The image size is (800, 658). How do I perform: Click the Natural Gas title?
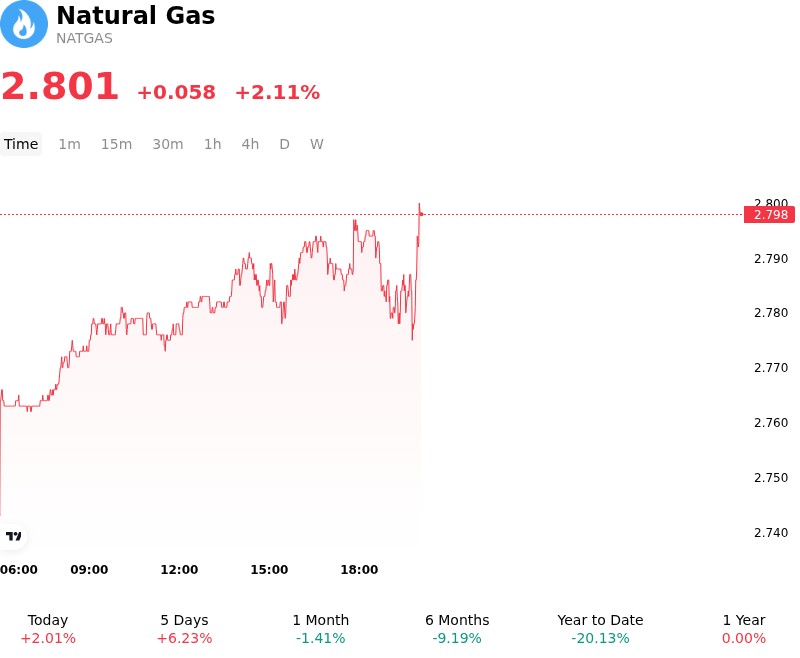tap(136, 15)
